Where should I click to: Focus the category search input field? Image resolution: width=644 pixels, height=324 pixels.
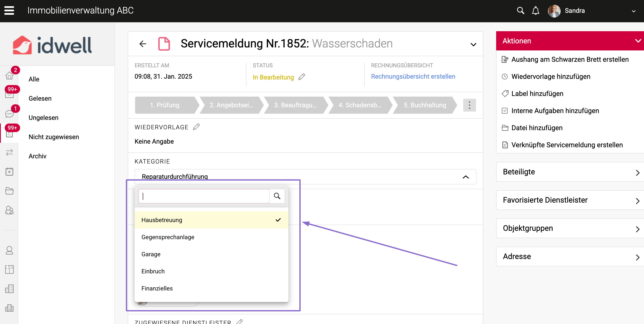(204, 196)
